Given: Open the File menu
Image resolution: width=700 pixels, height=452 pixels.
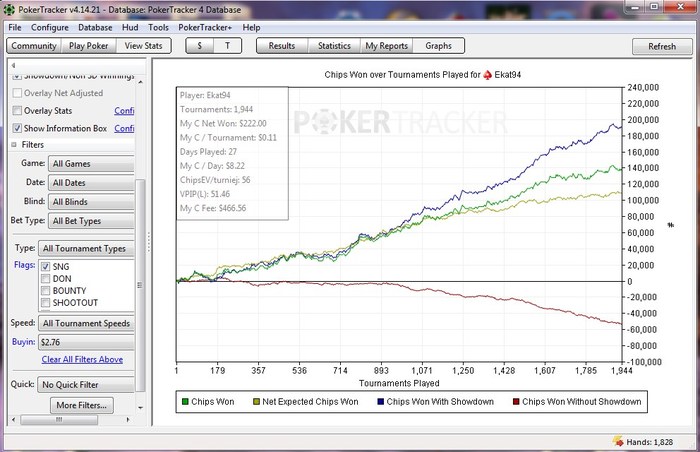Looking at the screenshot, I should pyautogui.click(x=15, y=27).
